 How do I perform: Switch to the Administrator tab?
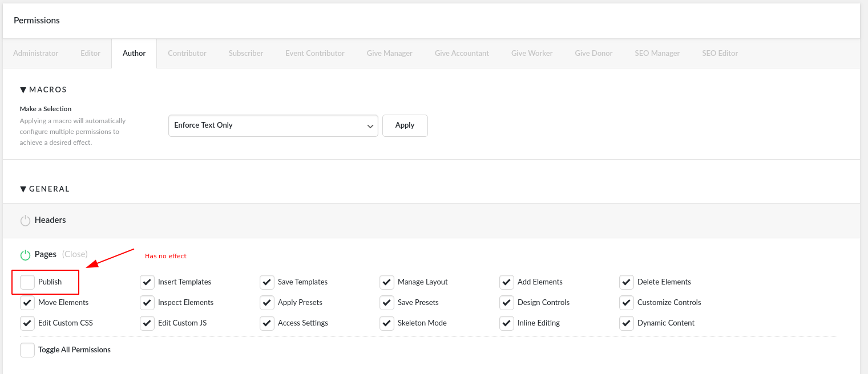(x=35, y=54)
